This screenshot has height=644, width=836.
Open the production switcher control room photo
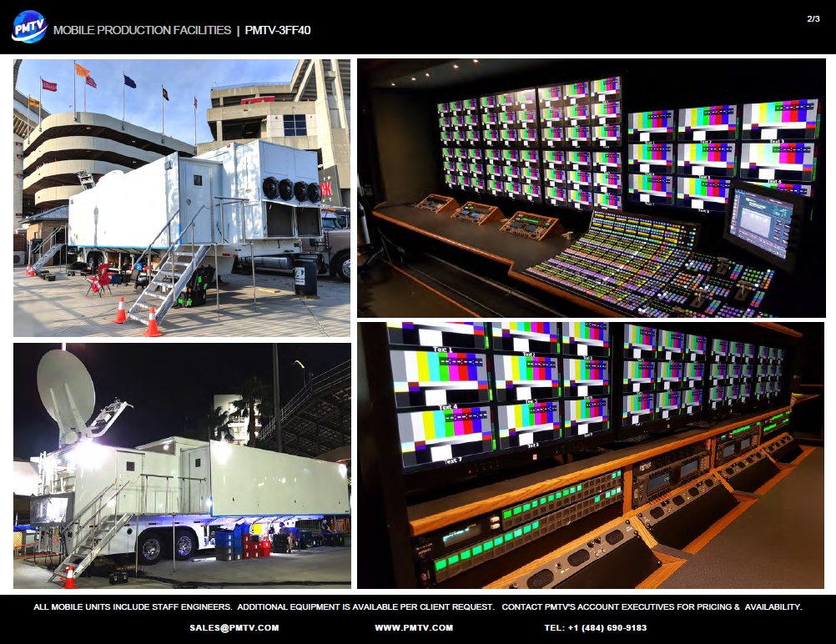tap(592, 189)
